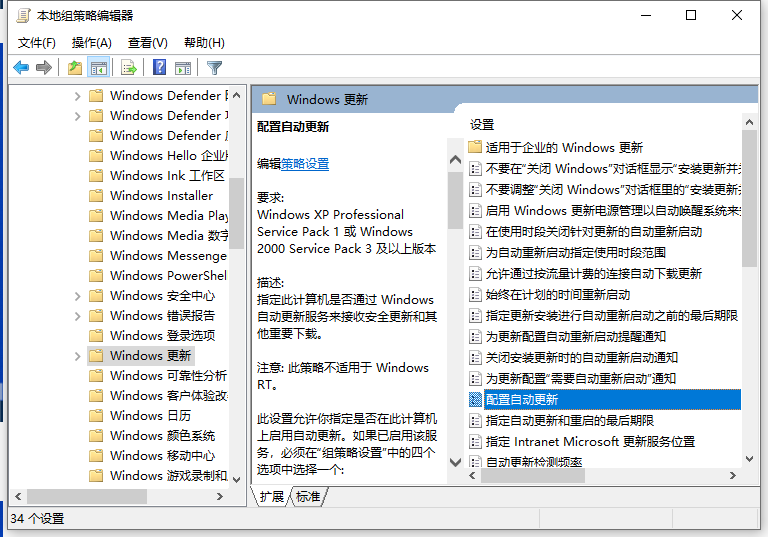Viewport: 768px width, 537px height.
Task: Open the 帮助(H) menu
Action: pyautogui.click(x=204, y=43)
